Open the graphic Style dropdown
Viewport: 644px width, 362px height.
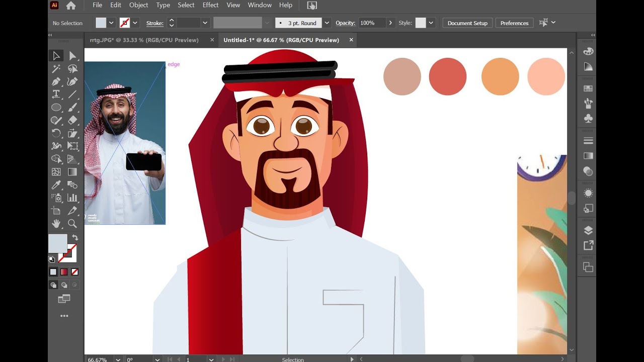pyautogui.click(x=431, y=23)
